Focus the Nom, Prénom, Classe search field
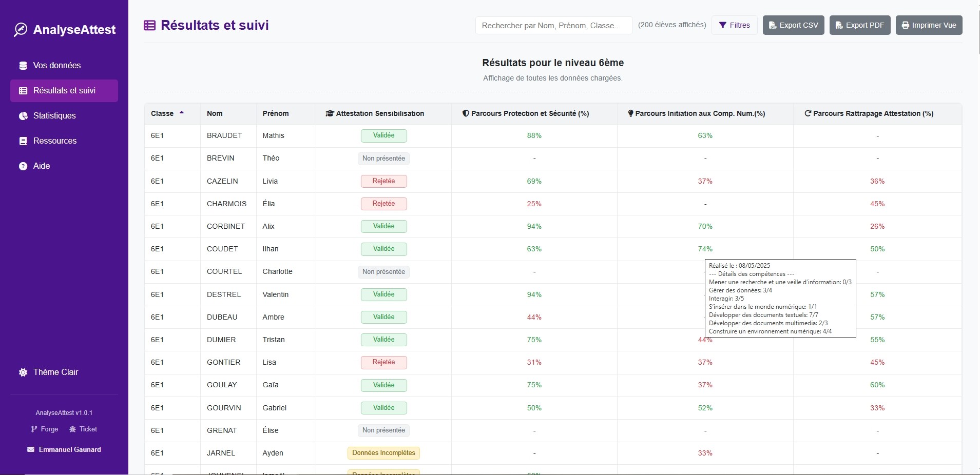The height and width of the screenshot is (475, 980). [x=553, y=26]
